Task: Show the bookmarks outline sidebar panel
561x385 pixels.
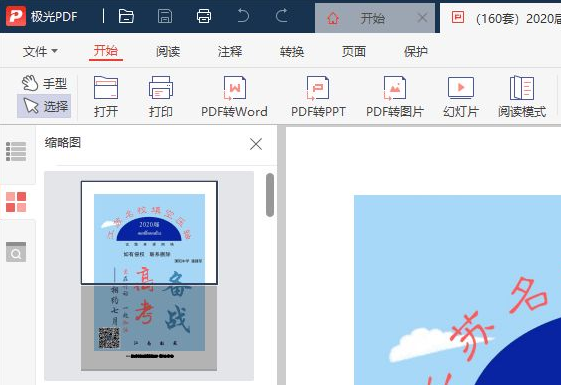Action: [x=16, y=151]
